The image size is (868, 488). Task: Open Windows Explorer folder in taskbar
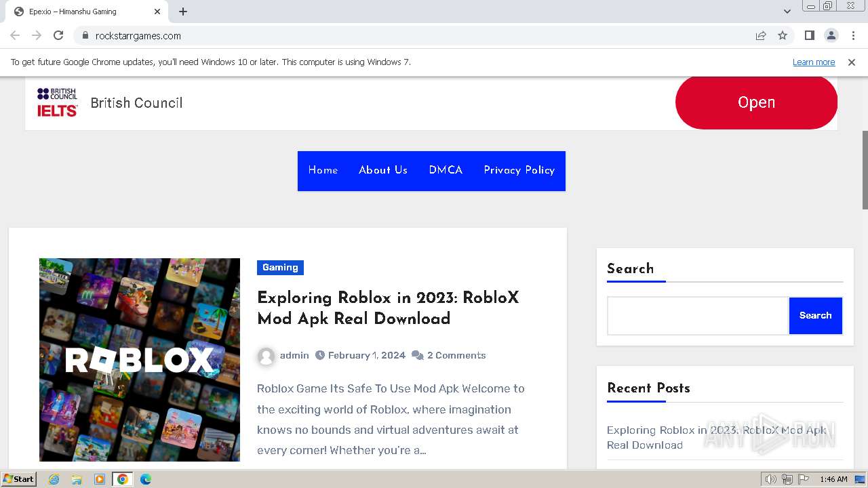(x=77, y=479)
